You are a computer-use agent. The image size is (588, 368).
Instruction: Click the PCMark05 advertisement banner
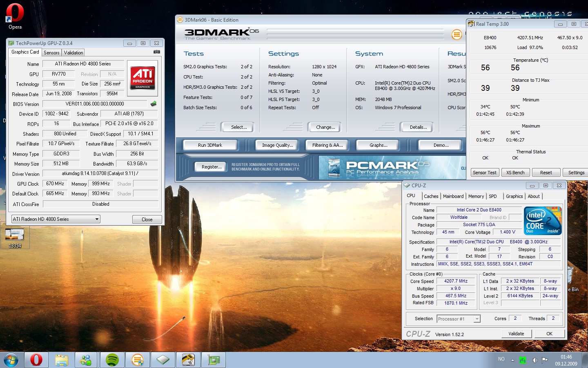[x=392, y=168]
